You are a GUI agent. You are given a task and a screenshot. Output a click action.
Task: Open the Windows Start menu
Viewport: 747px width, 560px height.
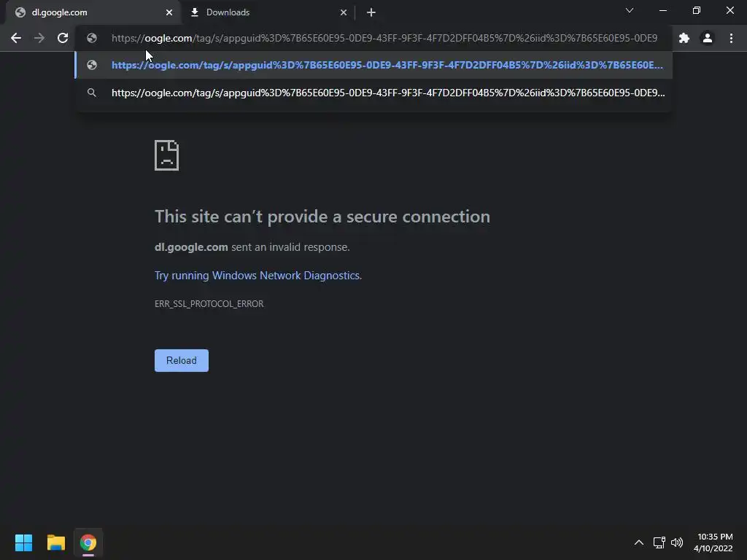pos(23,542)
